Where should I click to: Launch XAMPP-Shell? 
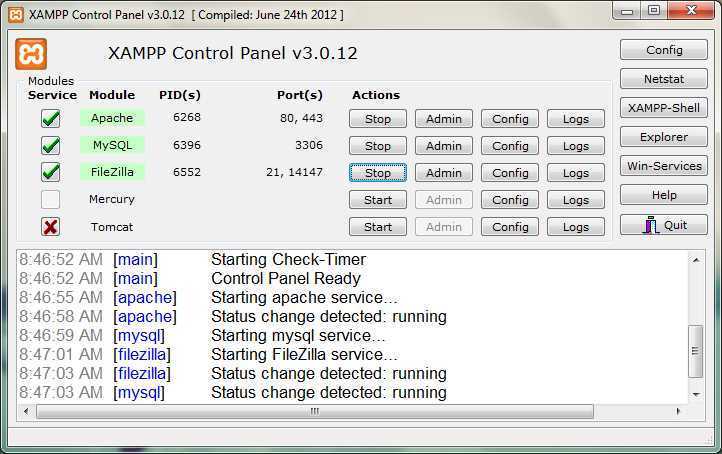pos(664,108)
